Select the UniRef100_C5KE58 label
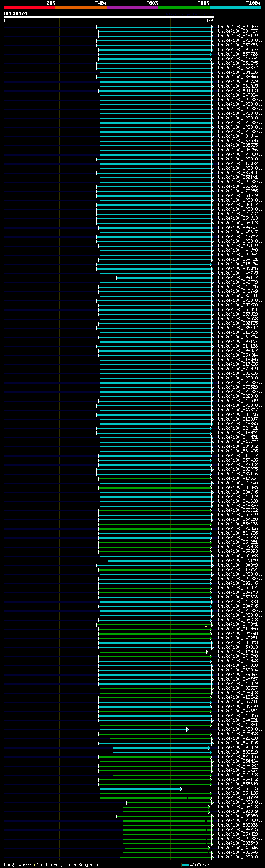The width and height of the screenshot is (265, 868). pyautogui.click(x=238, y=519)
